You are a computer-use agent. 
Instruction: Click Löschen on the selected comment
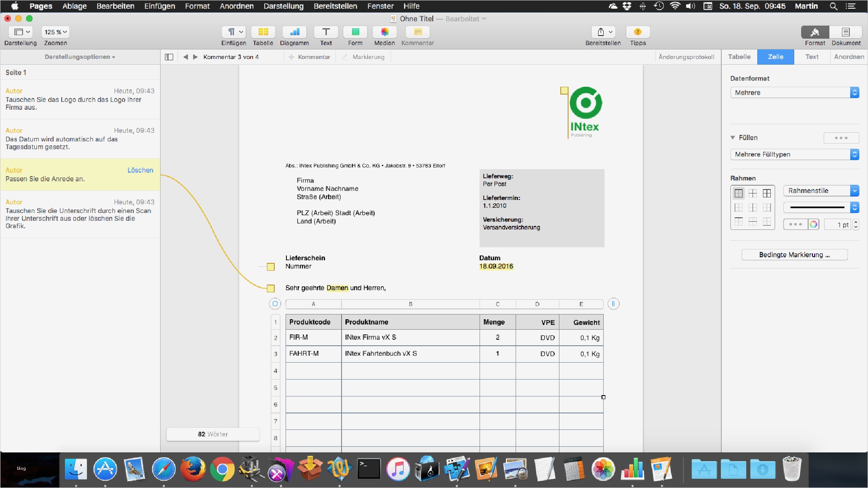(140, 170)
